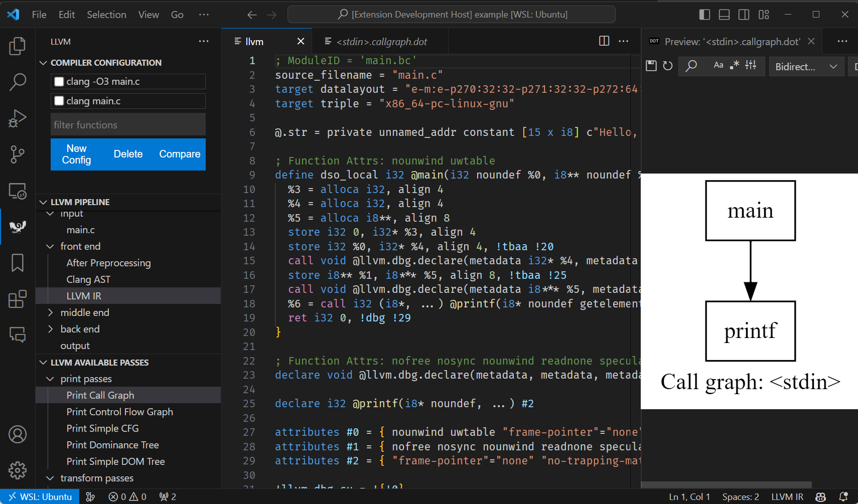Click the preview horizontal scrollbar
This screenshot has width=858, height=504.
(x=727, y=485)
